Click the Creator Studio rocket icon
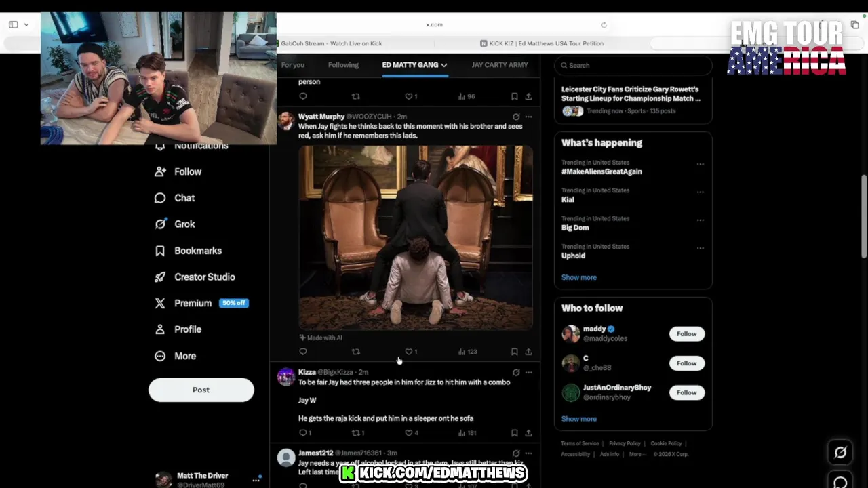The image size is (868, 488). [160, 277]
